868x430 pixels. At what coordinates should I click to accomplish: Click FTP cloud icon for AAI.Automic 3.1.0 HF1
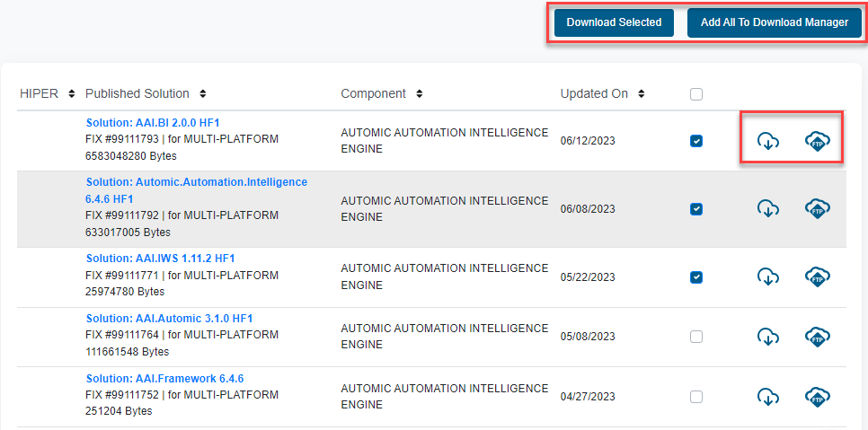[x=817, y=337]
